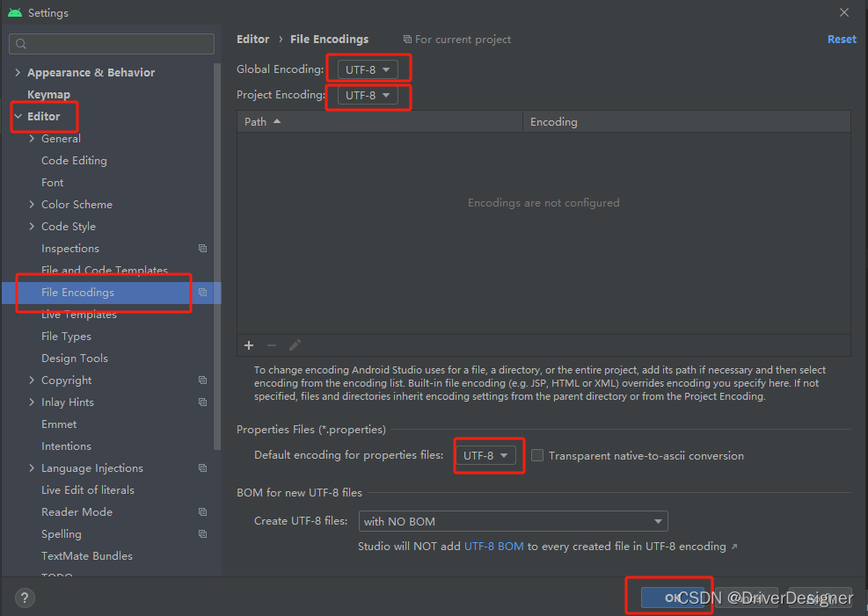Click project-level icon beside Copyright
This screenshot has width=868, height=616.
202,380
